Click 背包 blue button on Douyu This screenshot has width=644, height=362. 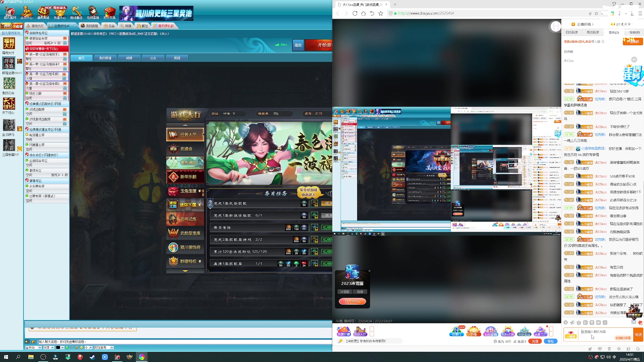pyautogui.click(x=551, y=341)
